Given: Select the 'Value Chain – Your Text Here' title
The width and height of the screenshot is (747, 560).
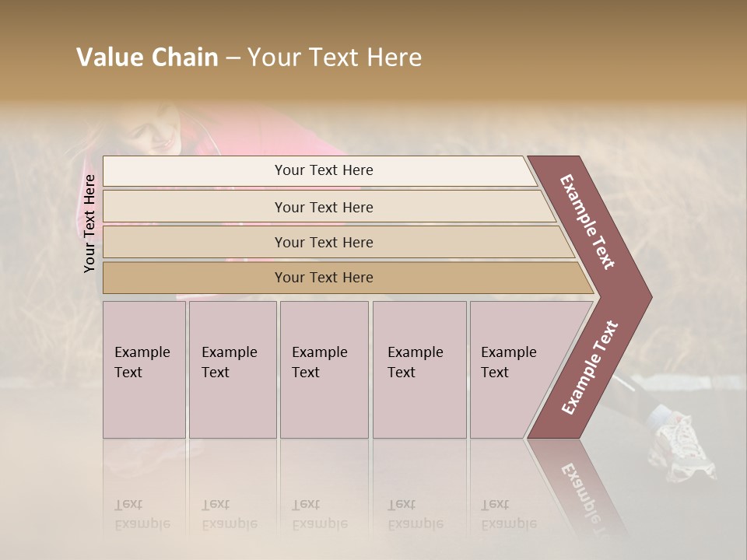Looking at the screenshot, I should pos(249,57).
